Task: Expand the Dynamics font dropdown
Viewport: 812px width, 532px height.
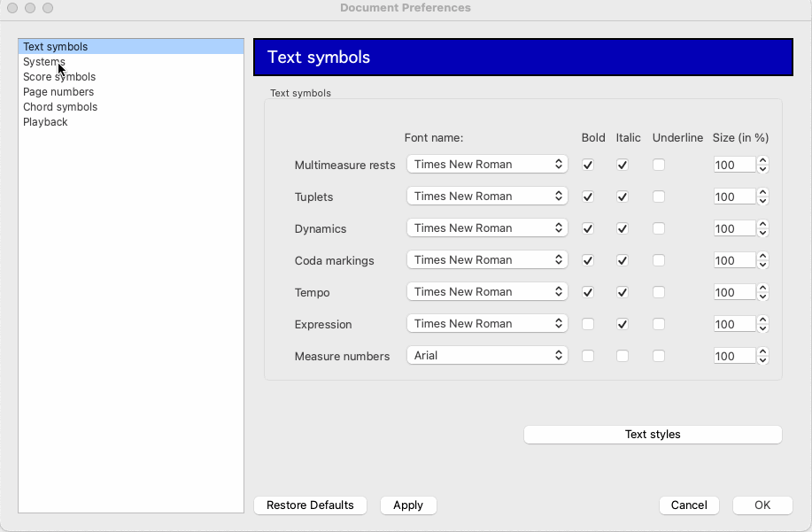Action: [x=487, y=228]
